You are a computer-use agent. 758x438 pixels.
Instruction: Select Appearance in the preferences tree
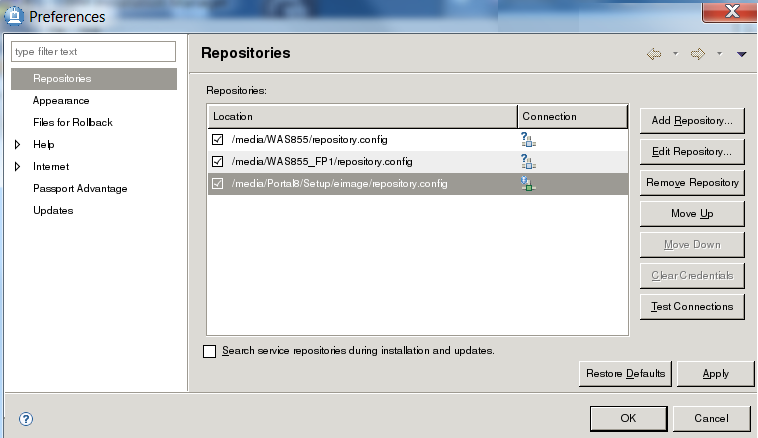61,101
